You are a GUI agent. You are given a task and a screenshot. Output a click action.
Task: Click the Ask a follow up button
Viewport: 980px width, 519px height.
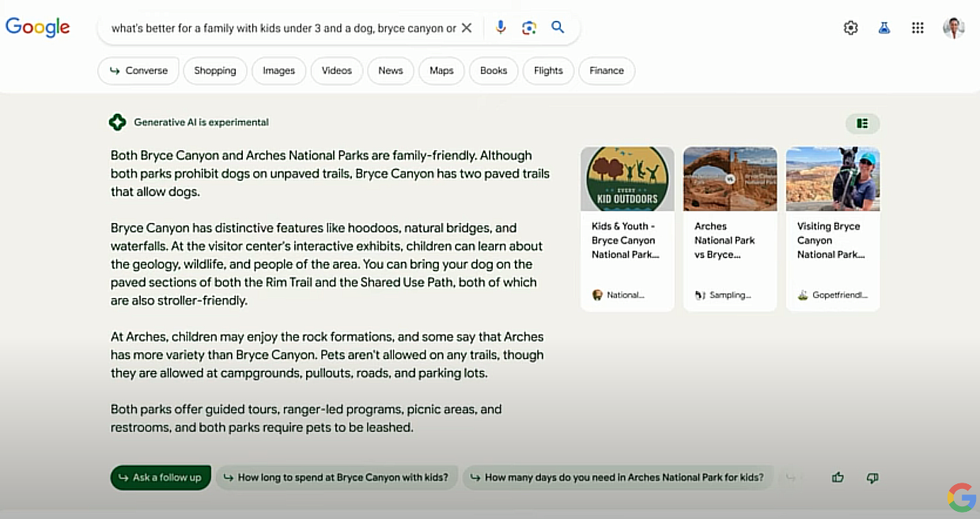161,477
